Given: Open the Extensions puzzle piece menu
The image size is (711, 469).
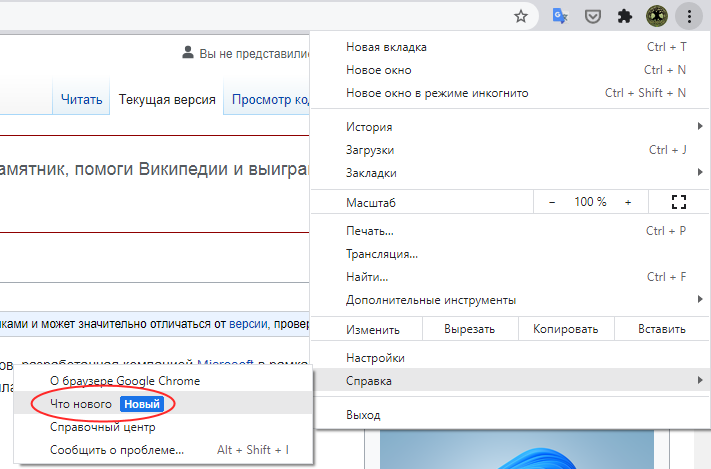Looking at the screenshot, I should click(x=625, y=17).
